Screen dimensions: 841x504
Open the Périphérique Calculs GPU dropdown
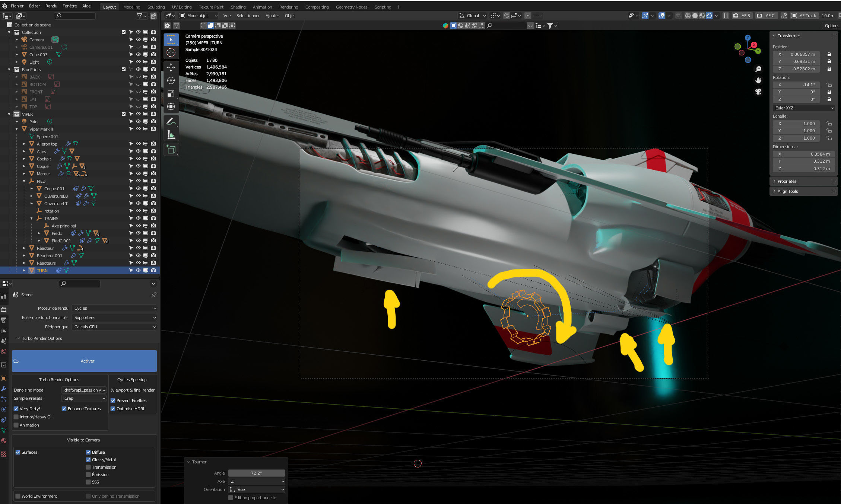pyautogui.click(x=114, y=327)
